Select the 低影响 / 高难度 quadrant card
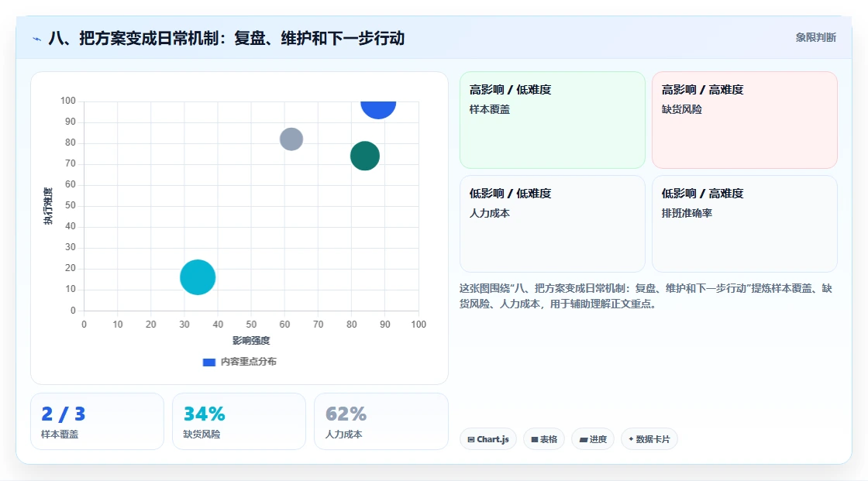The height and width of the screenshot is (481, 868). click(745, 224)
